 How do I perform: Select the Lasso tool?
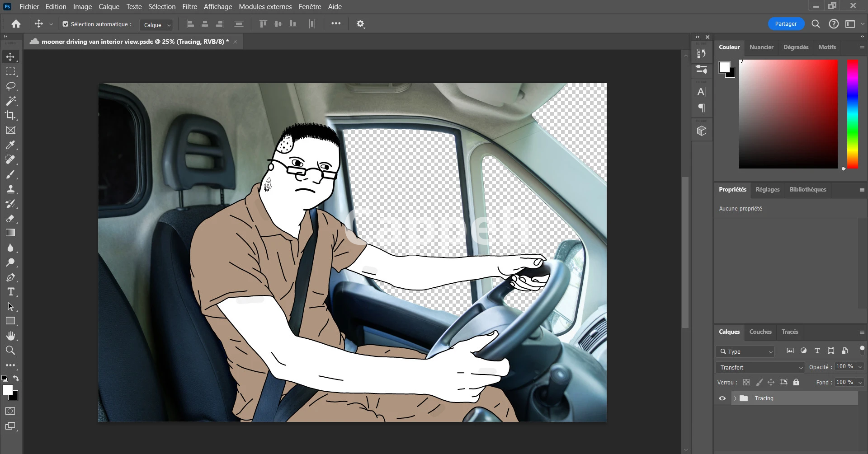(10, 86)
